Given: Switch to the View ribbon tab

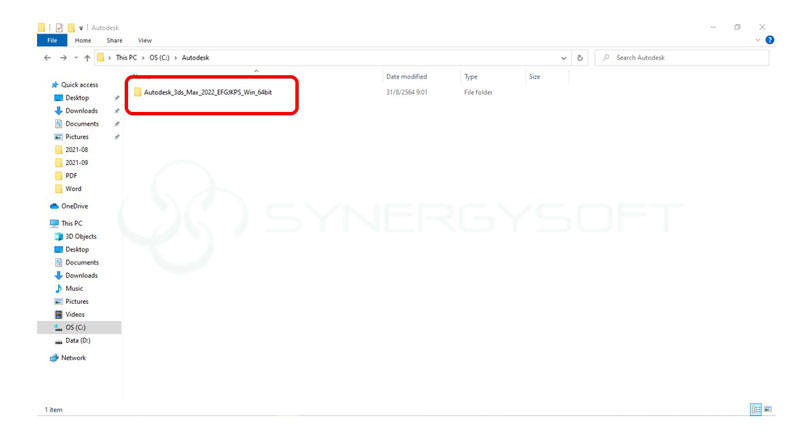Looking at the screenshot, I should click(144, 40).
